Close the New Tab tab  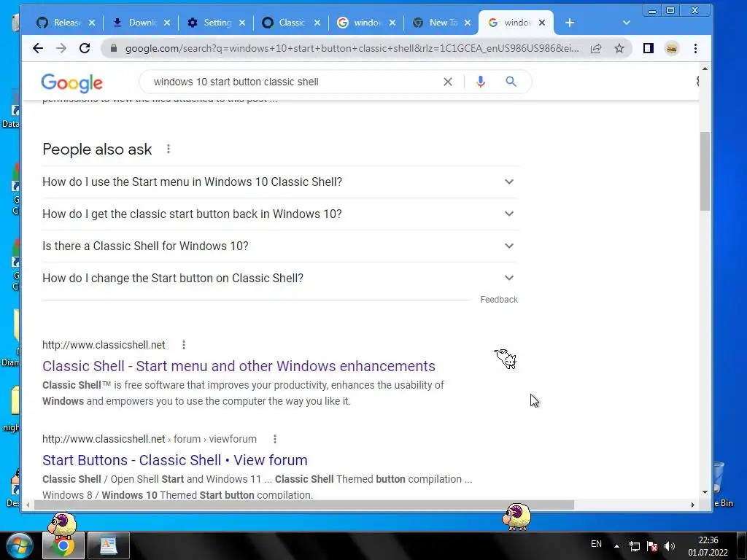click(468, 23)
